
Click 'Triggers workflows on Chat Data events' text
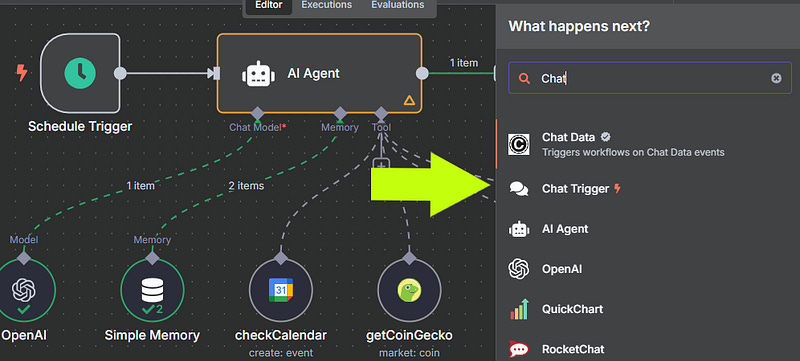click(633, 152)
